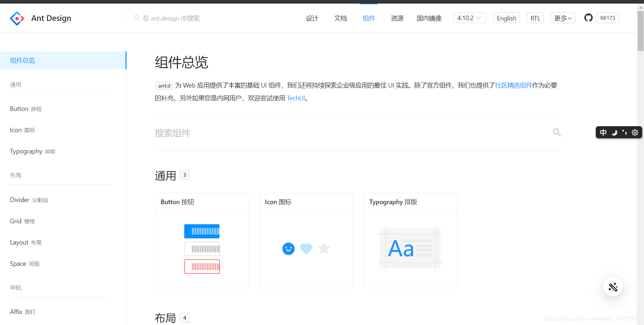Click the antd code tag
This screenshot has height=325, width=644.
(x=164, y=86)
